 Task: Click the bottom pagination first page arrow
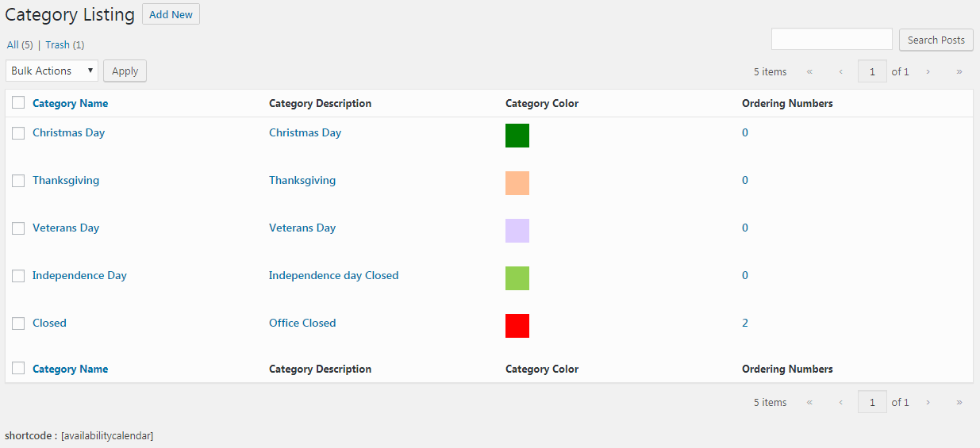(x=809, y=402)
